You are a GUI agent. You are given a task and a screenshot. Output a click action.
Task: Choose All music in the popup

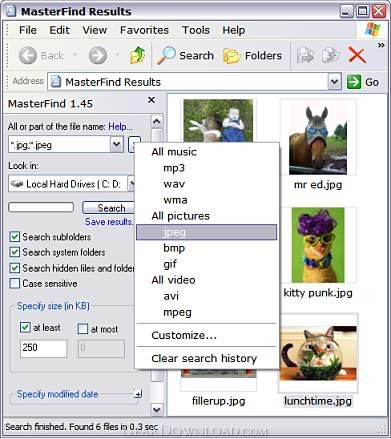pyautogui.click(x=207, y=152)
